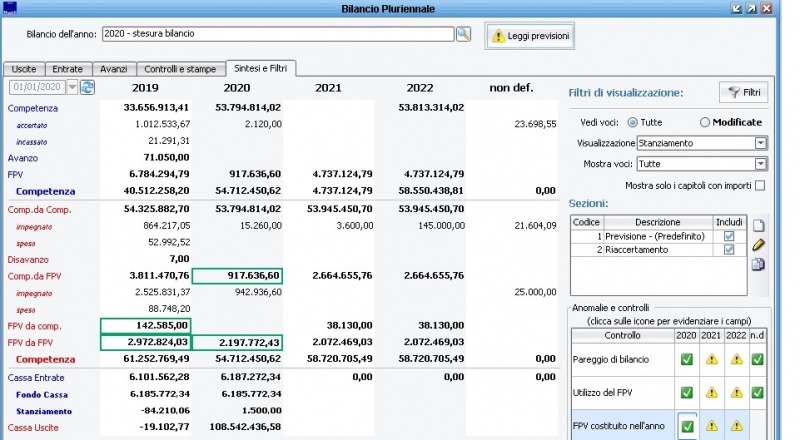Screen dimensions: 800x440
Task: Uncheck Includi for the Riaccertamento section
Action: pyautogui.click(x=728, y=250)
